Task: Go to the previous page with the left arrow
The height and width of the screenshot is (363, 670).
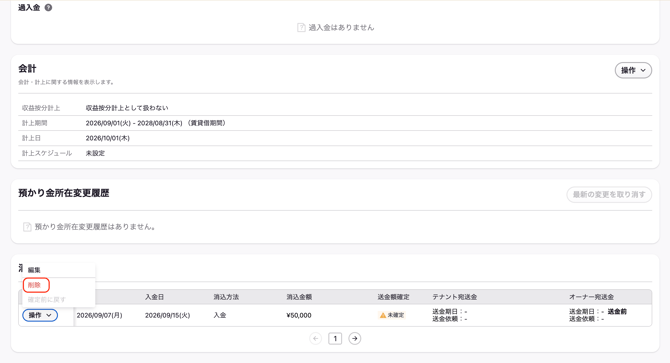Action: click(315, 339)
